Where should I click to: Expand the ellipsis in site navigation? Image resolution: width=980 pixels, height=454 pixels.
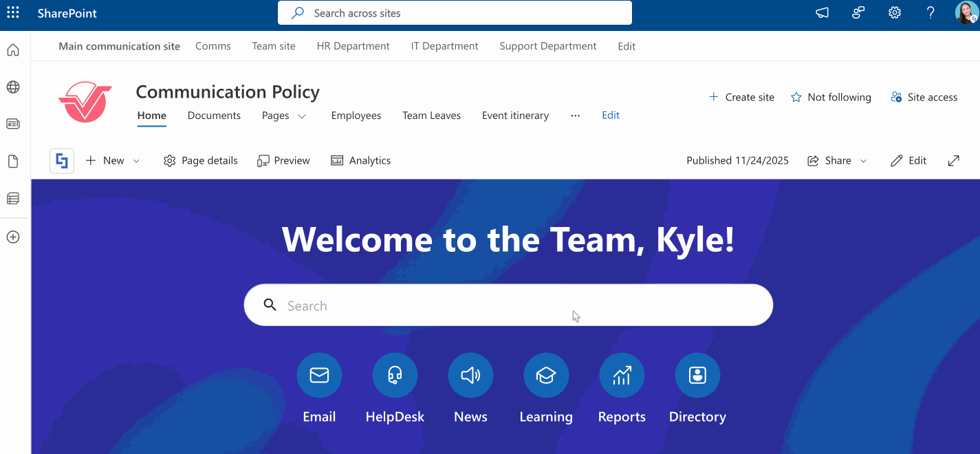575,116
